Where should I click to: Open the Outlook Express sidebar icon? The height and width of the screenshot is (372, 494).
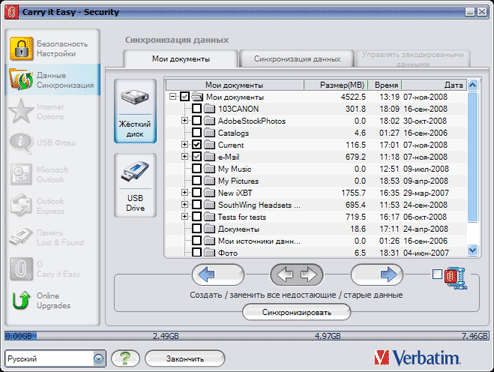21,205
